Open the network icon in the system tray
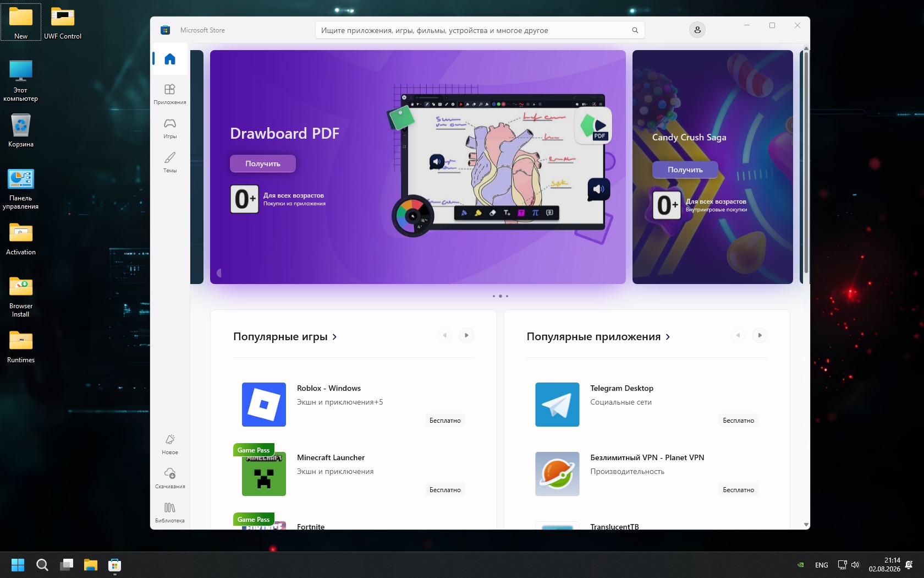This screenshot has width=924, height=578. pyautogui.click(x=842, y=565)
